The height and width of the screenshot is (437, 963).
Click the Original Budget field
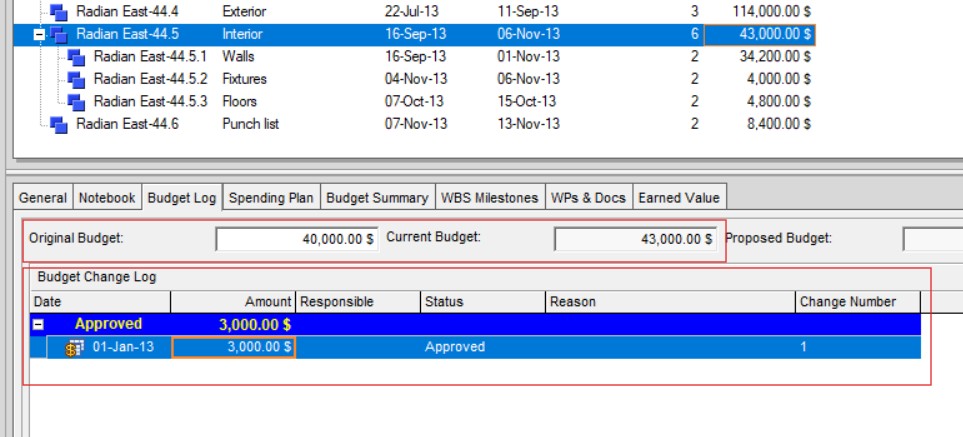pyautogui.click(x=296, y=240)
